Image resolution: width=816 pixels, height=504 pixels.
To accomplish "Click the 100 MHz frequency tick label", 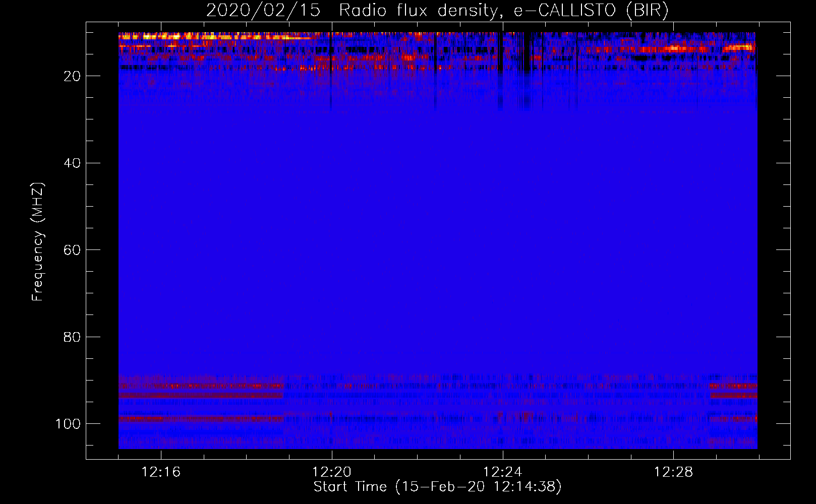I will (68, 424).
